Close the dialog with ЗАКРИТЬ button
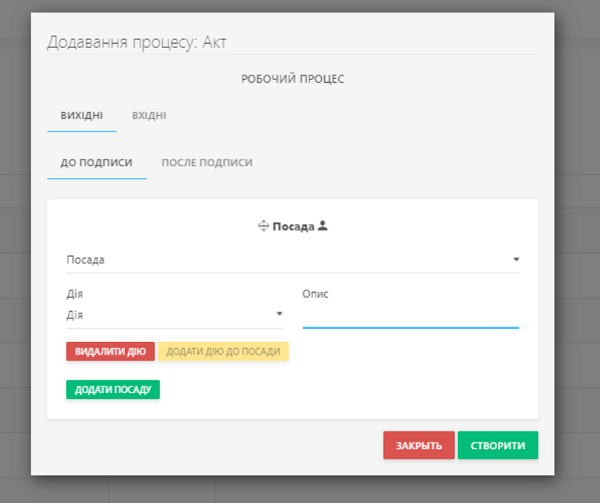The width and height of the screenshot is (600, 503). click(x=418, y=445)
